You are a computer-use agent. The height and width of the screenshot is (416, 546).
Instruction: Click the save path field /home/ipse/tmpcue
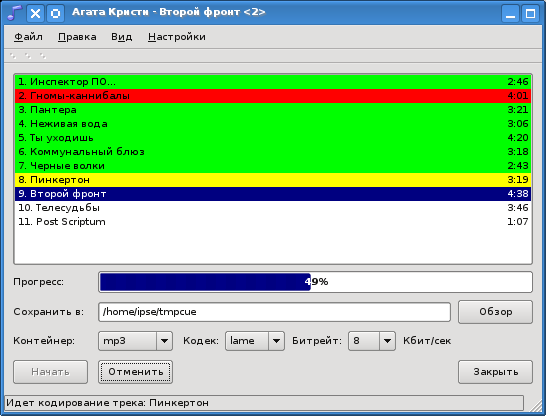pos(274,312)
